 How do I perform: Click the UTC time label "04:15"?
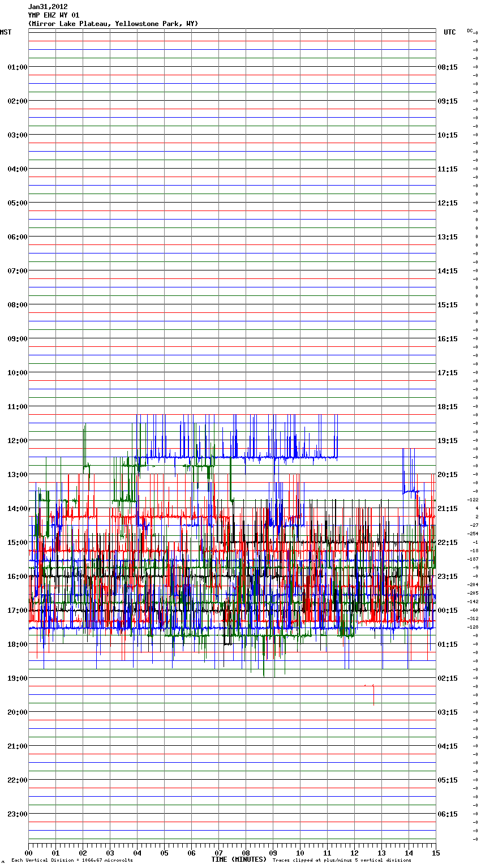[448, 746]
